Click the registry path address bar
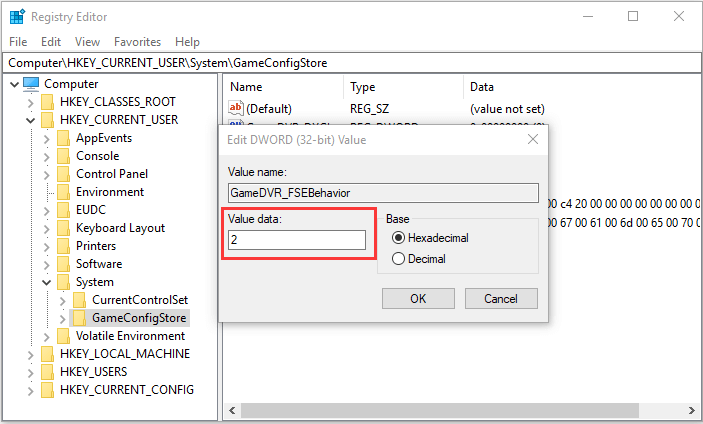 pyautogui.click(x=352, y=63)
